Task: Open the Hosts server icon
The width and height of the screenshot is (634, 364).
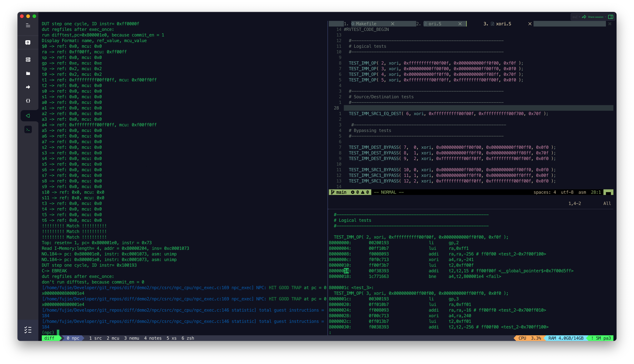Action: click(x=28, y=60)
